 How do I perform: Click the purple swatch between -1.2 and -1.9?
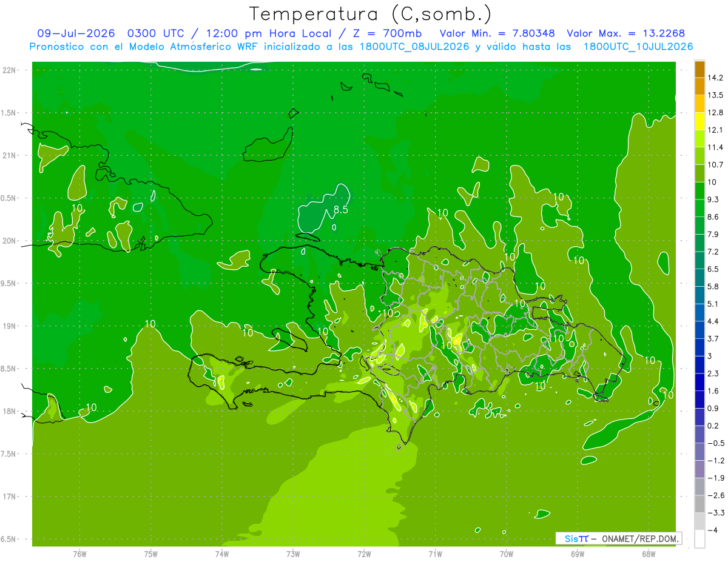(x=699, y=469)
